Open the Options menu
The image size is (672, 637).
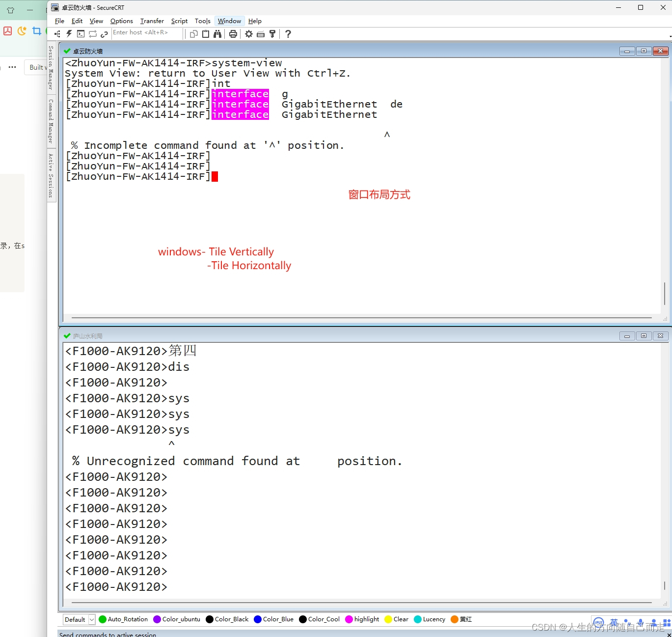(121, 21)
